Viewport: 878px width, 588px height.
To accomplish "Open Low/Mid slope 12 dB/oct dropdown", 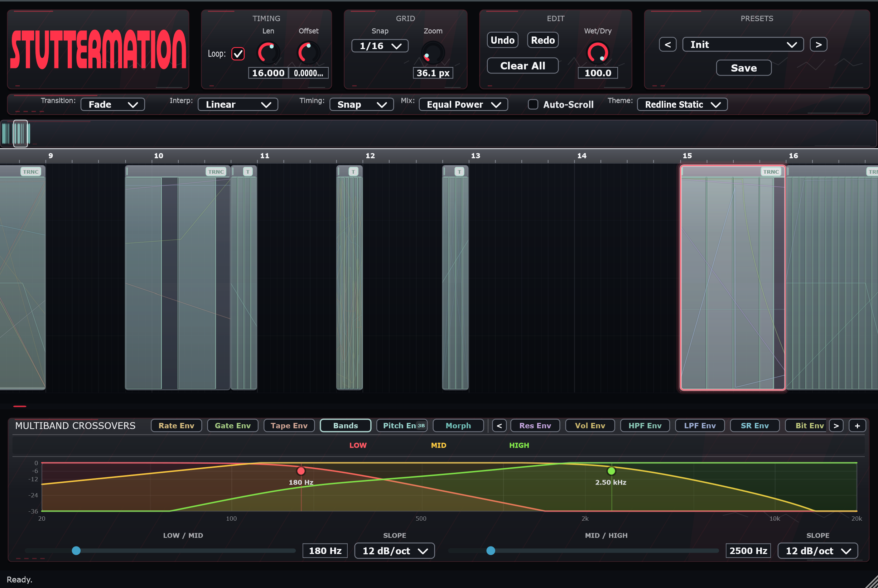I will (395, 550).
